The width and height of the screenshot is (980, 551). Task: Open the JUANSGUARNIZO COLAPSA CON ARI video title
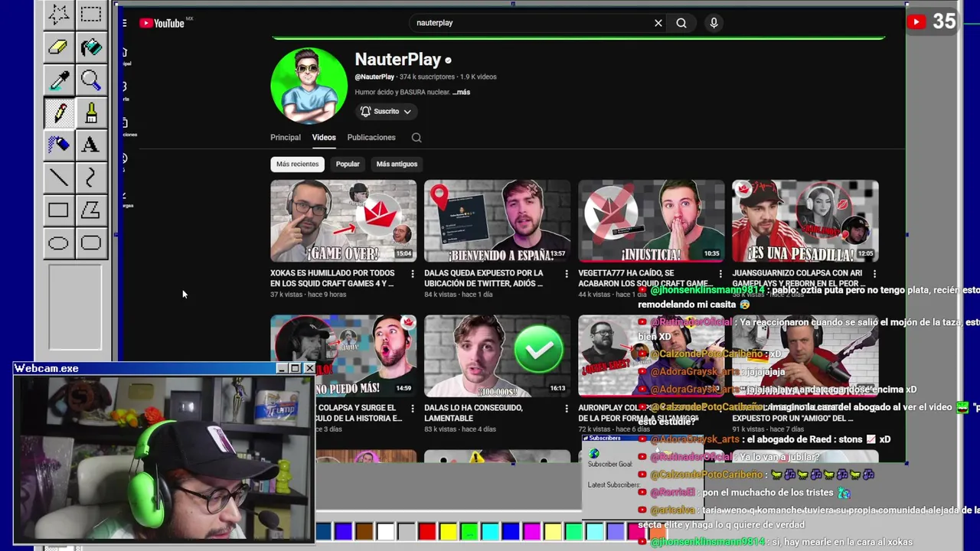tap(797, 279)
